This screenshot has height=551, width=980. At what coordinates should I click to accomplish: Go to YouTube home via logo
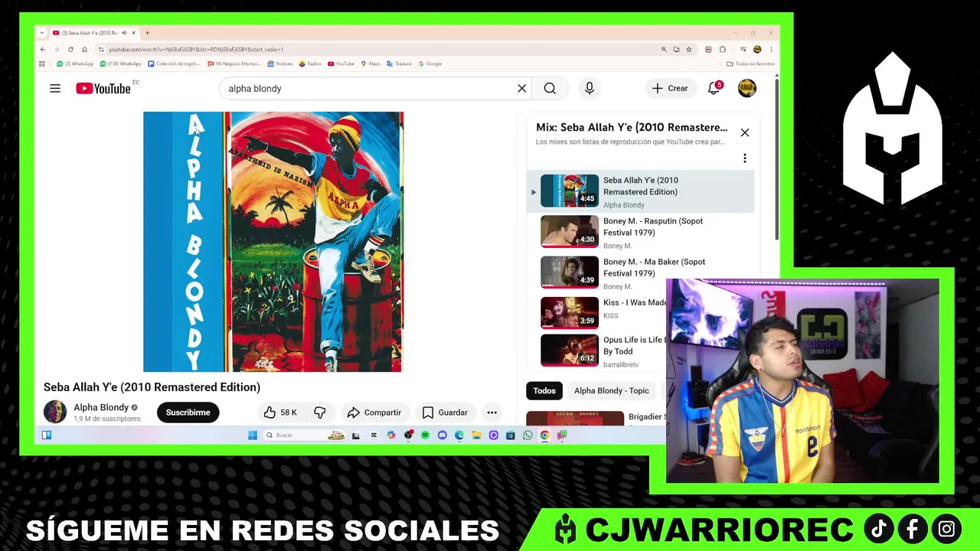pos(103,89)
